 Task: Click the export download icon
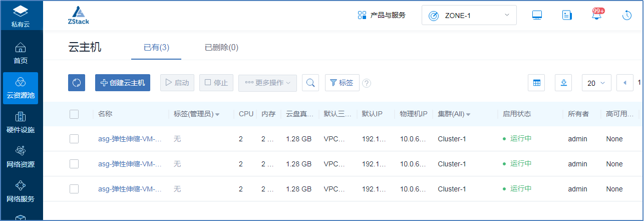coord(563,83)
